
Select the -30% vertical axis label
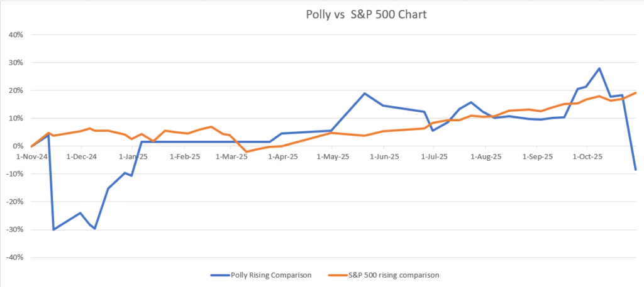[x=14, y=230]
